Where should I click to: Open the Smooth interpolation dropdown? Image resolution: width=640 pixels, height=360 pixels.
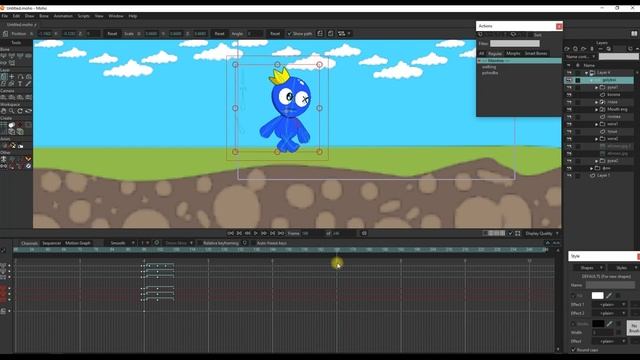tap(121, 243)
